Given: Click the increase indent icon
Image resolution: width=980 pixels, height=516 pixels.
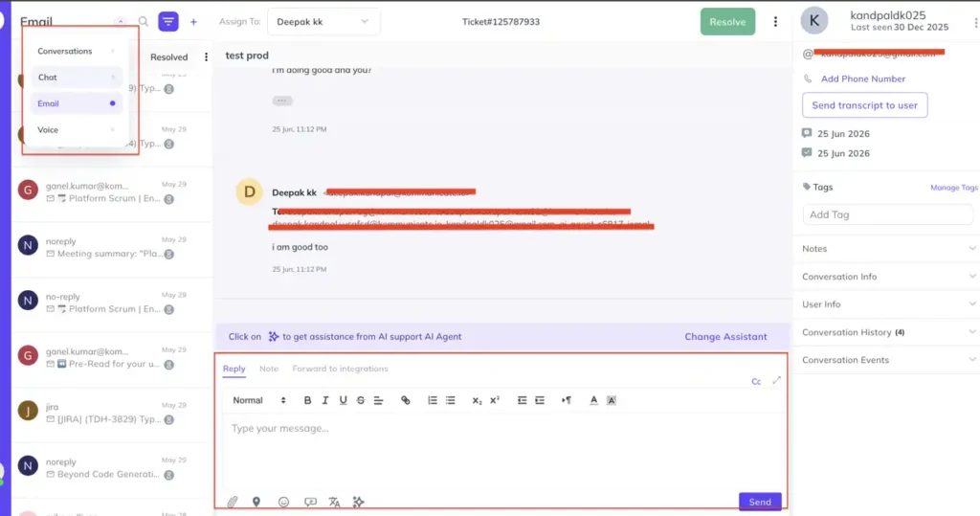Looking at the screenshot, I should 540,400.
